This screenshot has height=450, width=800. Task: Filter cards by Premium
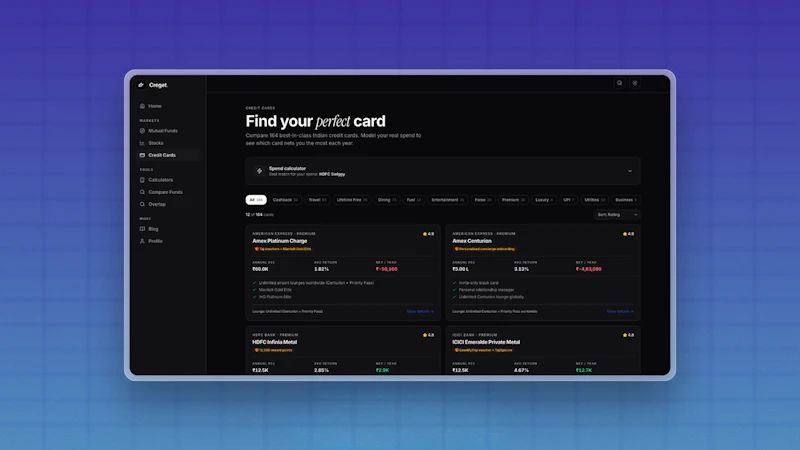point(513,200)
